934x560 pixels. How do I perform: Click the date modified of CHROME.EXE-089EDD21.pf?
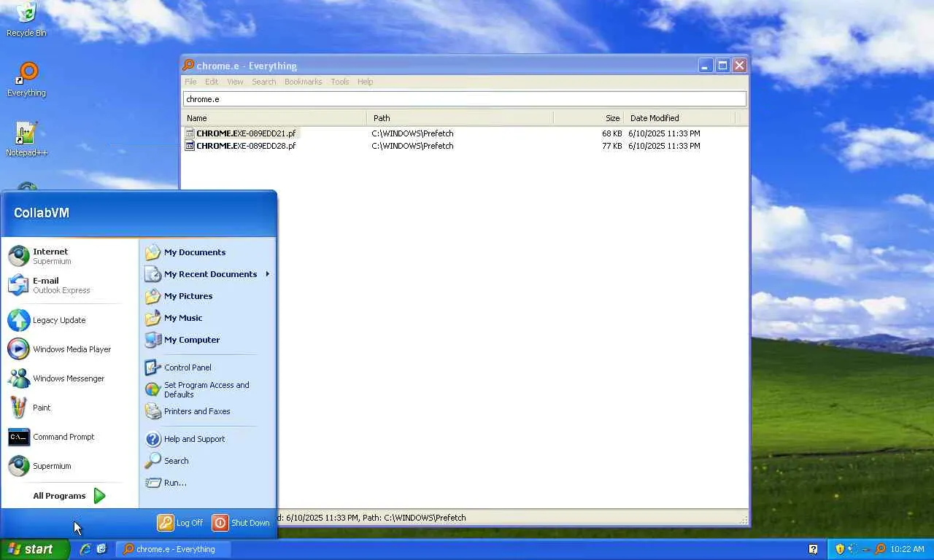pos(664,133)
